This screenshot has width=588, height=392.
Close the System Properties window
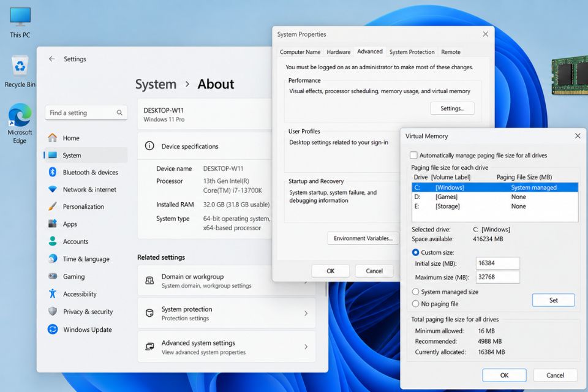pos(485,34)
